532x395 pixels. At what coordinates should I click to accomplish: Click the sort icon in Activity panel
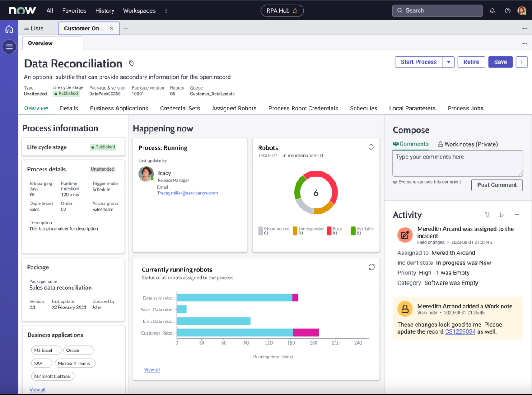click(502, 214)
